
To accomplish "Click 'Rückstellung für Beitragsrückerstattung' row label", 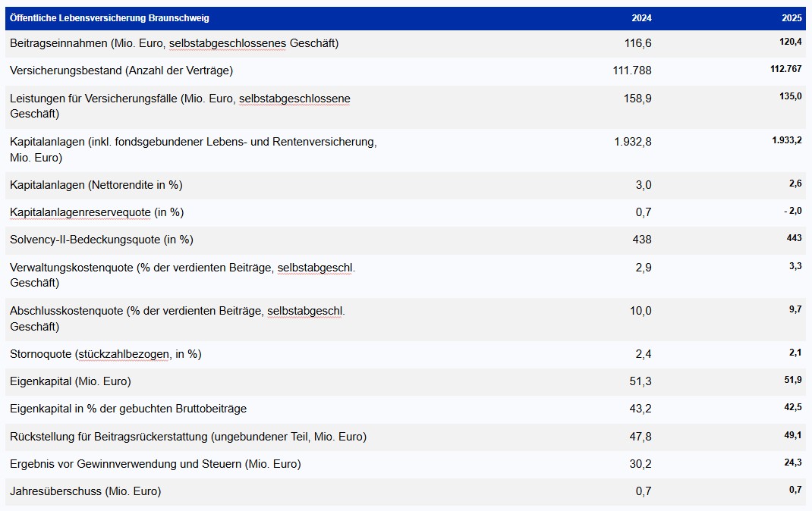I will [x=188, y=437].
